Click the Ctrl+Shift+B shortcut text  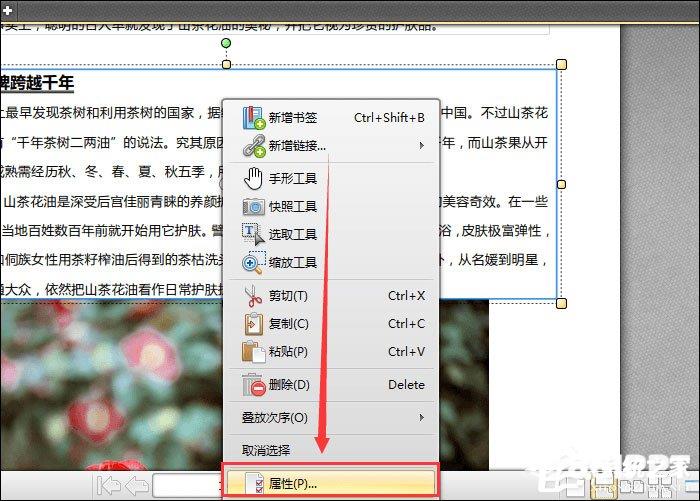pyautogui.click(x=389, y=118)
